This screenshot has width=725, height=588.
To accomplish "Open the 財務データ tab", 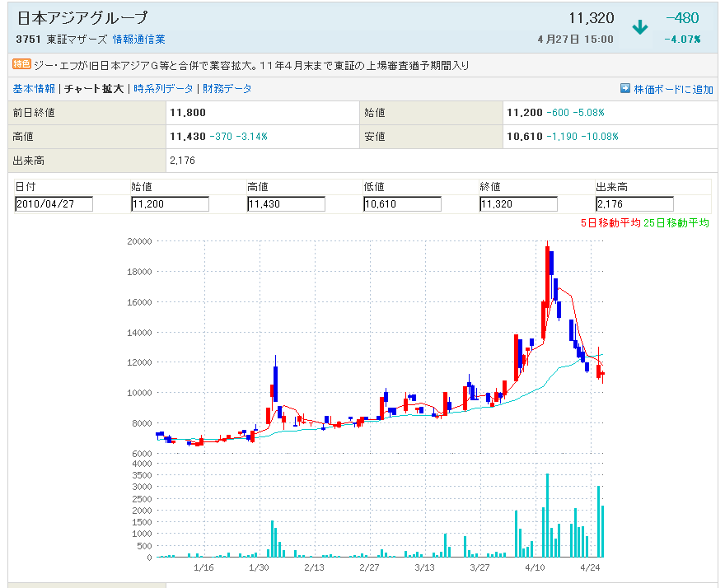I will point(227,89).
